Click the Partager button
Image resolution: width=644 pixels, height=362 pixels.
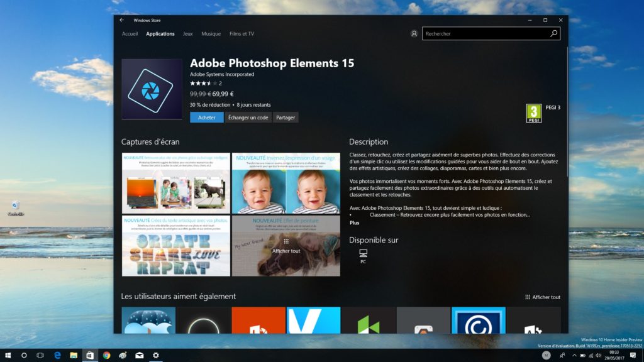(x=286, y=118)
